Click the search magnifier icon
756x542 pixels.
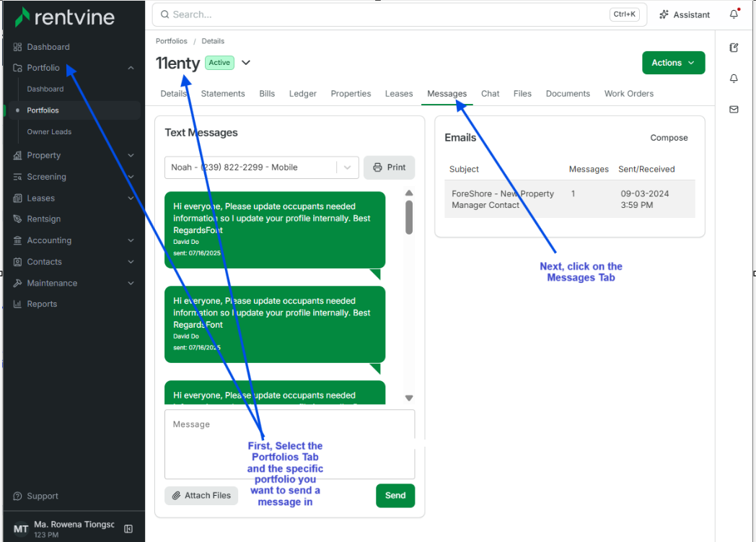(x=165, y=14)
